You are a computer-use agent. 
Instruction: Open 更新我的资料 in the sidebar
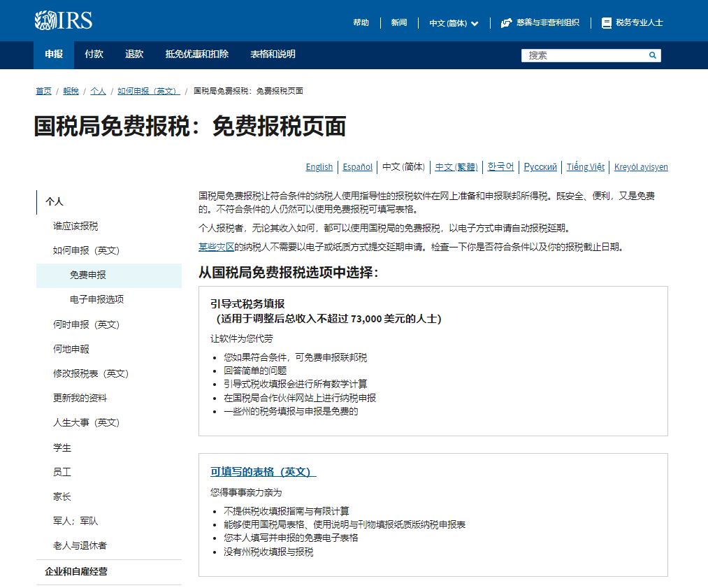click(80, 398)
